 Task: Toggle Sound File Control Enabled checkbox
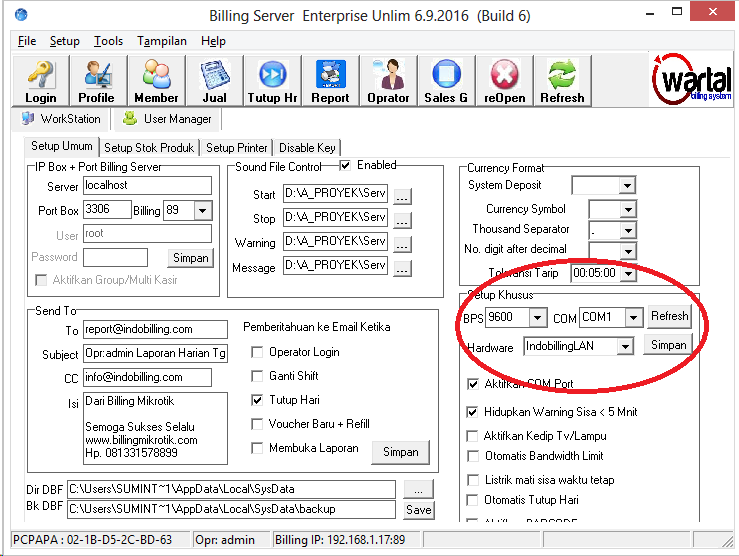click(x=345, y=165)
